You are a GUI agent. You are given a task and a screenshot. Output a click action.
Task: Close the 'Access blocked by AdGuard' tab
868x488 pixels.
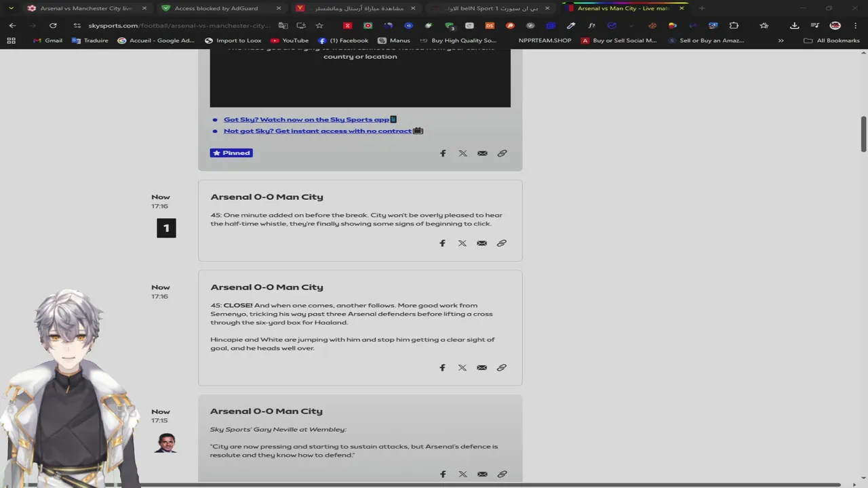pos(279,8)
